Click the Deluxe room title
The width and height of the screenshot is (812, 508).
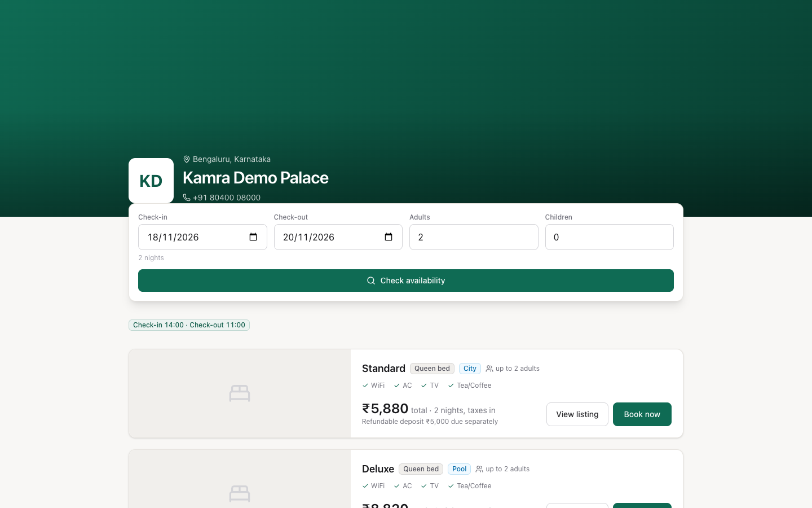click(x=378, y=469)
